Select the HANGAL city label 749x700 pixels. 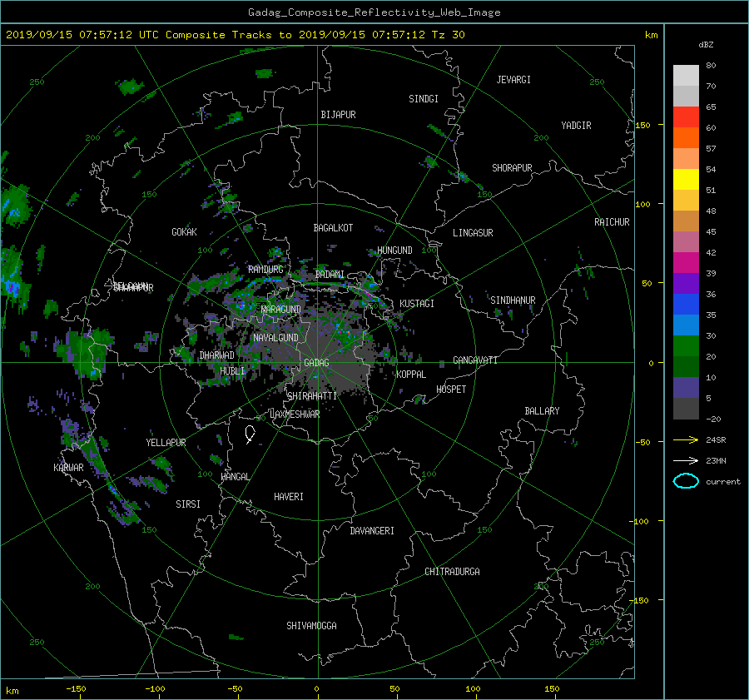click(235, 477)
